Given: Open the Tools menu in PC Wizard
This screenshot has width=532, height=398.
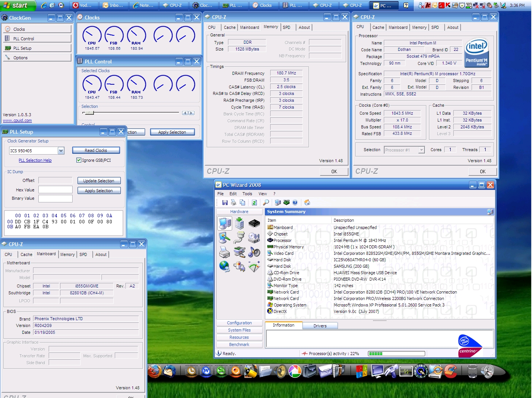Looking at the screenshot, I should (x=247, y=194).
